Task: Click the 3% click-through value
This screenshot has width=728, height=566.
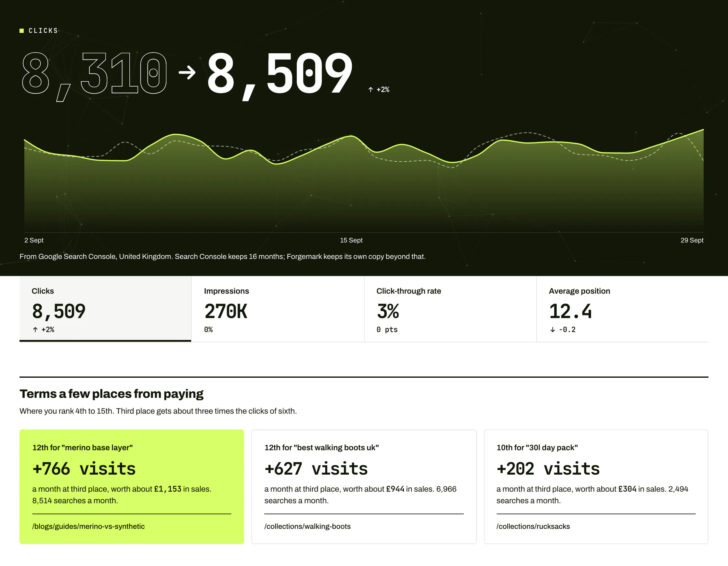Action: pos(388,311)
